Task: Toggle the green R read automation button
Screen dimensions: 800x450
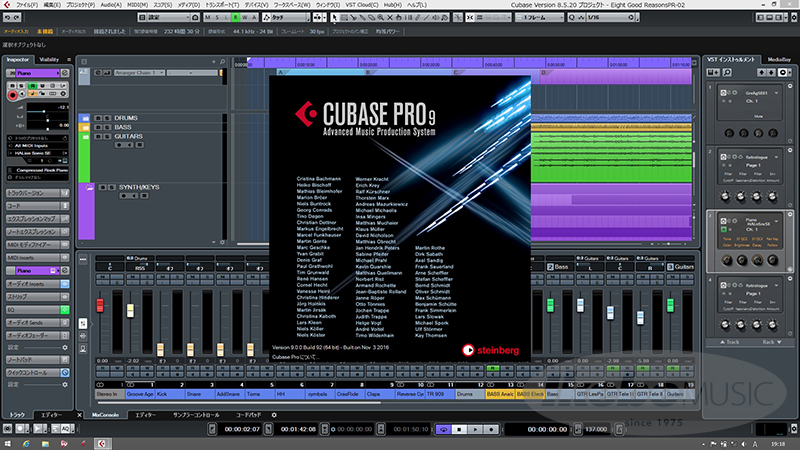Action: point(235,18)
